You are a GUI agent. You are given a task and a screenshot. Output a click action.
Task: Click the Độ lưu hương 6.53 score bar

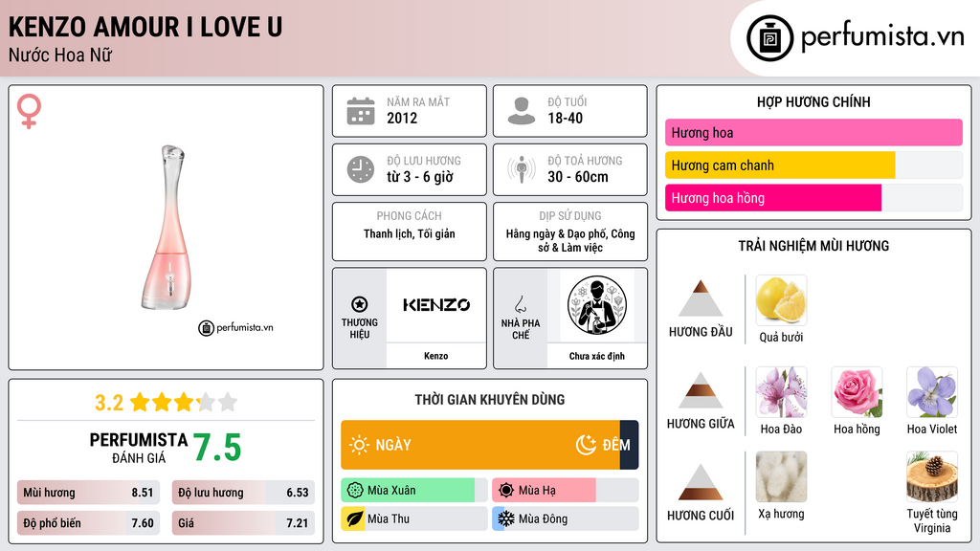point(243,493)
